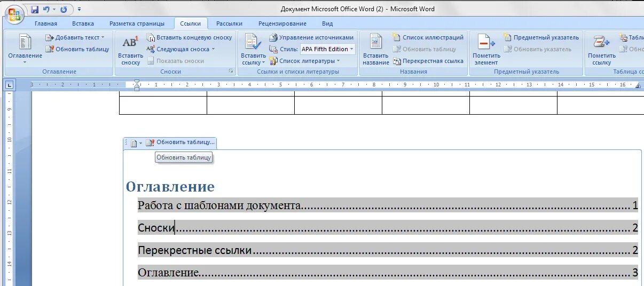Click the Перекрестная ссылка icon
Screen dimensions: 644x286
397,61
